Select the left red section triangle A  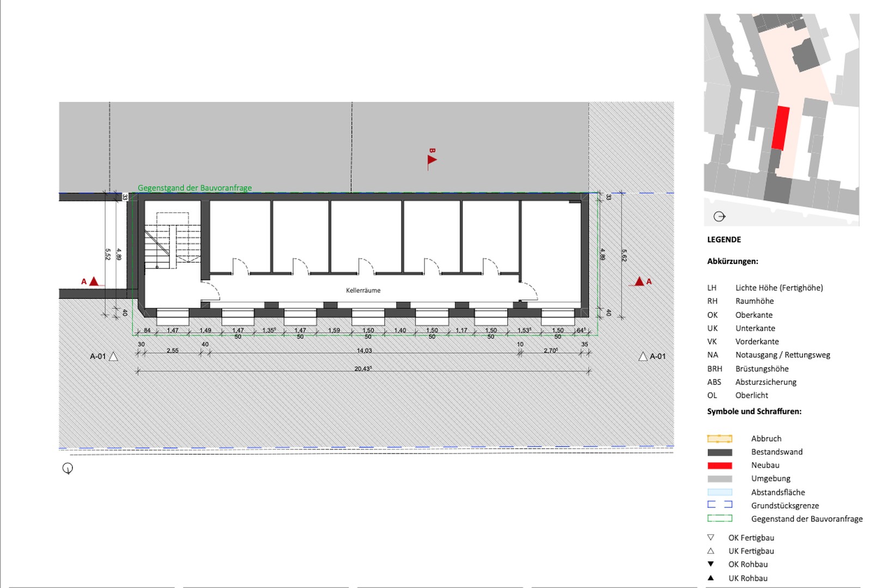click(x=94, y=281)
